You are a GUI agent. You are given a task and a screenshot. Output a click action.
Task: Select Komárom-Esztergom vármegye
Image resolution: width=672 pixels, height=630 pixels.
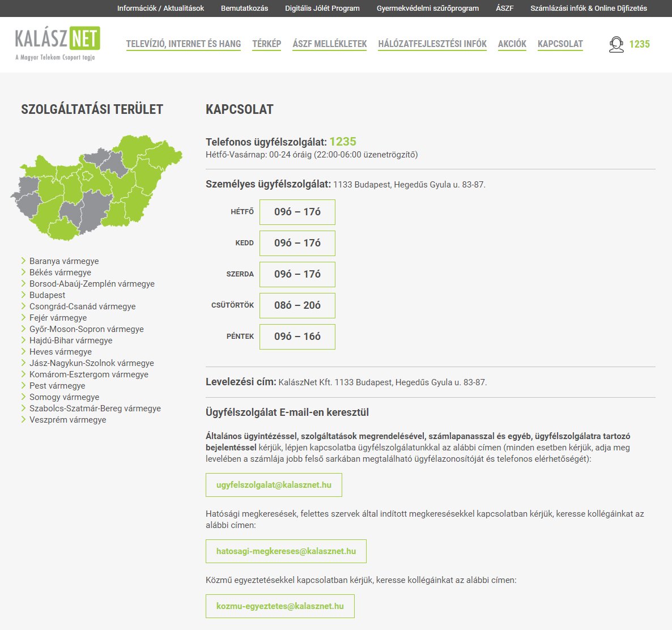click(89, 374)
